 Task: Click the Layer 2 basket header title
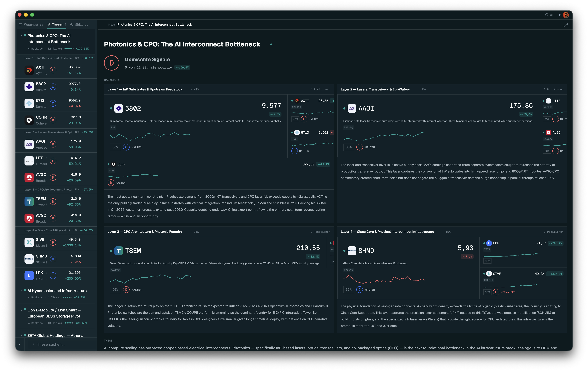pos(375,89)
